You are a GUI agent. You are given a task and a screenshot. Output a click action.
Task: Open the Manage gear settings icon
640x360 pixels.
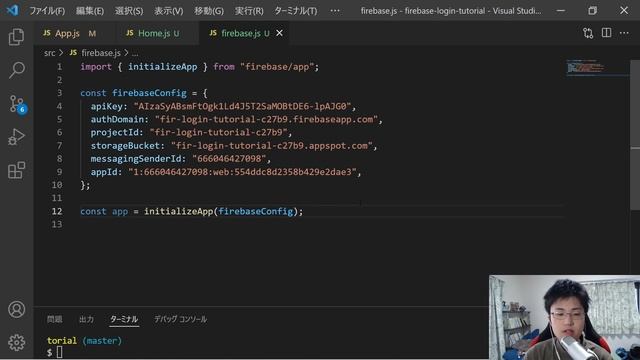click(x=16, y=342)
